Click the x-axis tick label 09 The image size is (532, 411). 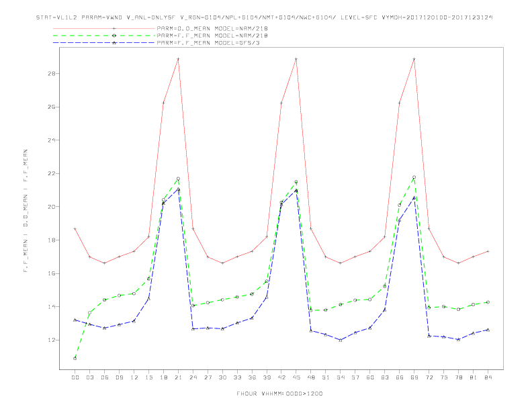119,377
